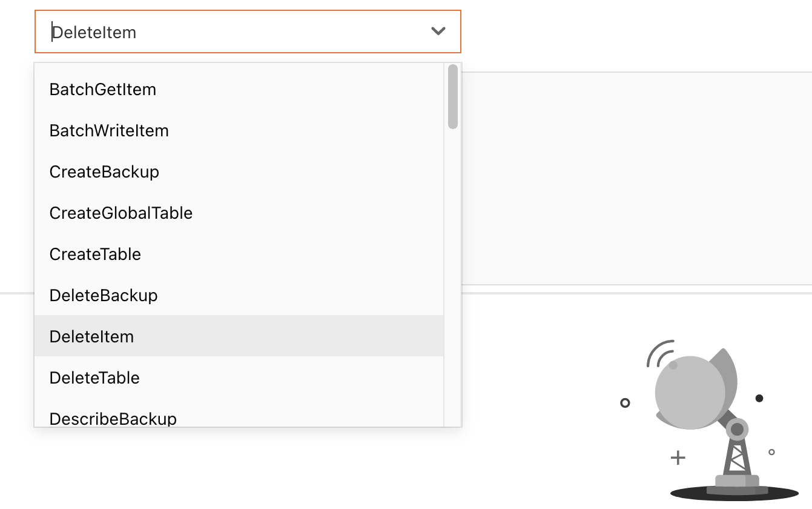
Task: Click the dropdown list scrollbar thumb
Action: (453, 97)
